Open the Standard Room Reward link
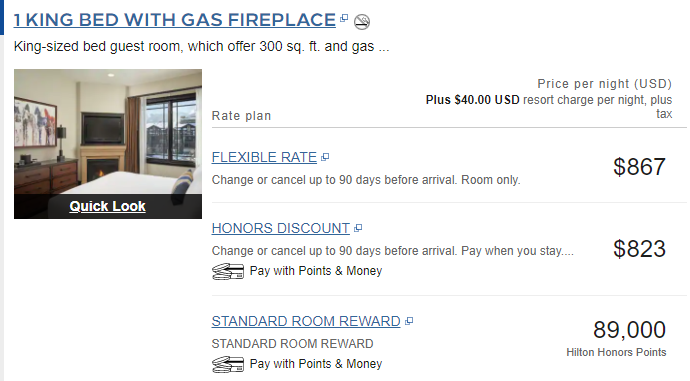The width and height of the screenshot is (690, 381). (306, 321)
